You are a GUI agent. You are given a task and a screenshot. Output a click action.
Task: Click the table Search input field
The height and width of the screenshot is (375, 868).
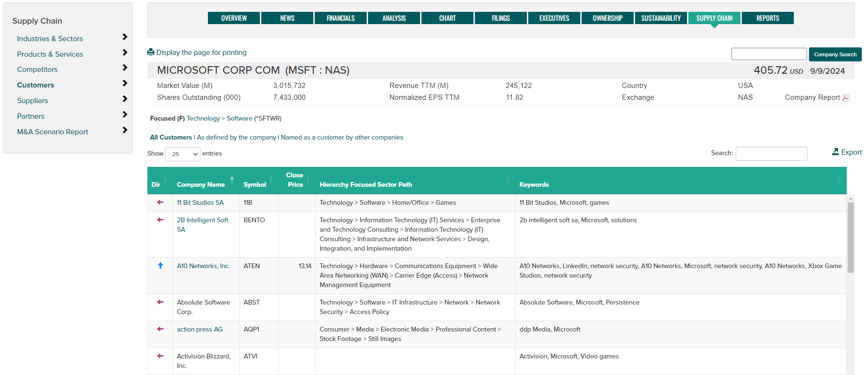point(771,153)
